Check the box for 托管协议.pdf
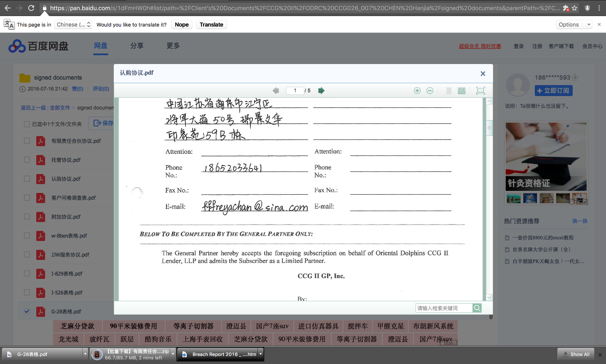This screenshot has height=364, width=606. point(27,160)
